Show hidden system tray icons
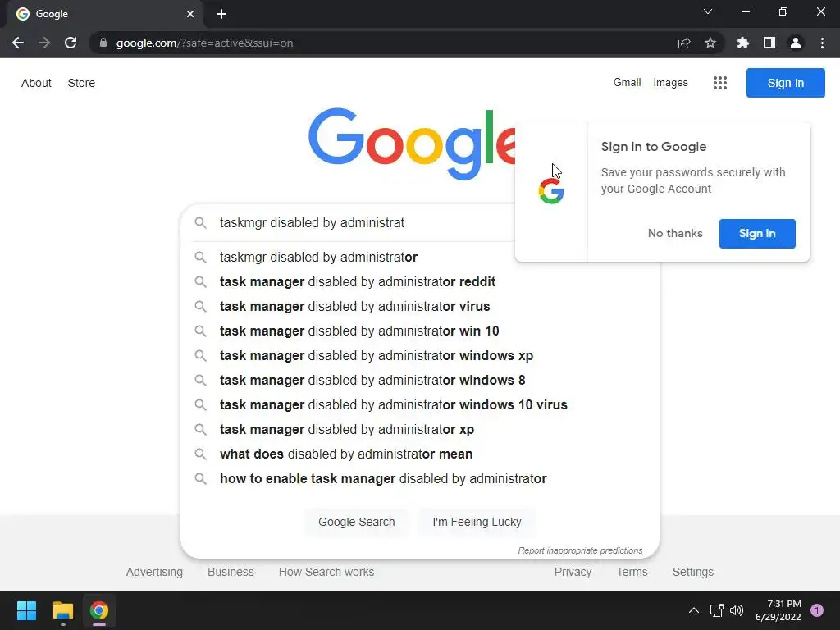 click(x=693, y=610)
